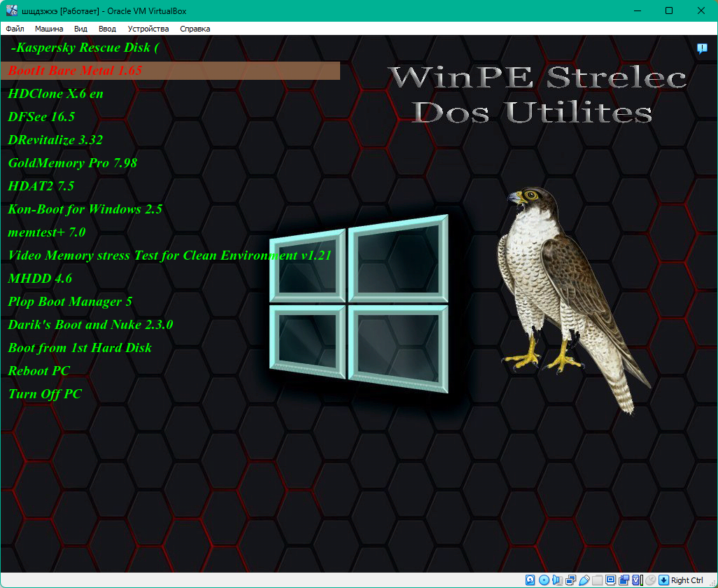Click the keyboard capture arrow icon
The width and height of the screenshot is (718, 588).
click(x=663, y=580)
